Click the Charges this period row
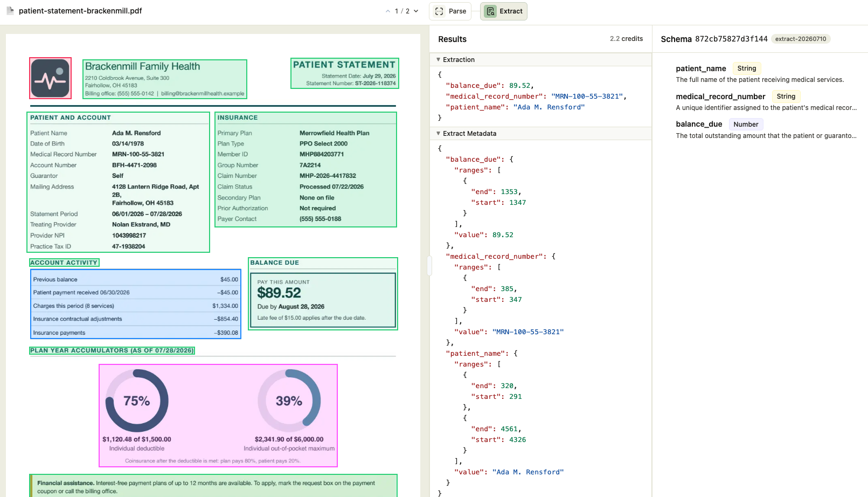Screen dimensions: 868x497 pyautogui.click(x=136, y=306)
